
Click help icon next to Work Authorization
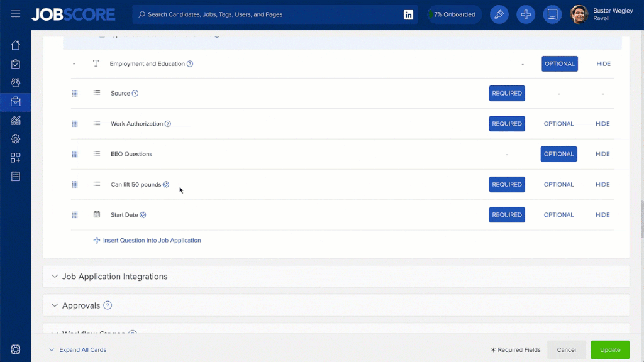(x=168, y=124)
